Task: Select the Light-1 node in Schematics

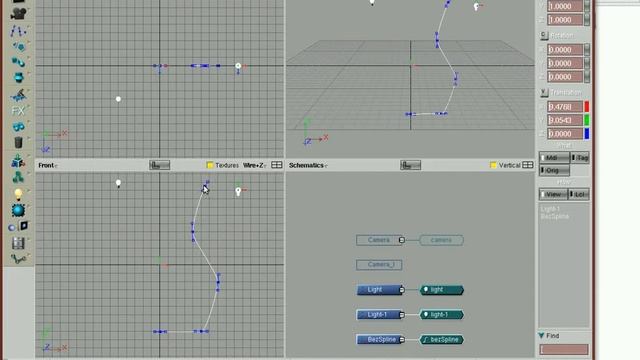Action: [x=378, y=315]
